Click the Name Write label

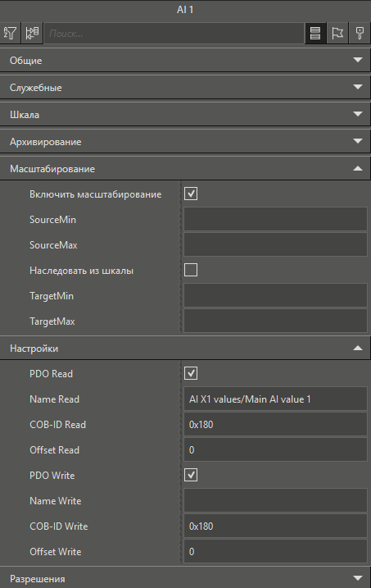coord(56,500)
